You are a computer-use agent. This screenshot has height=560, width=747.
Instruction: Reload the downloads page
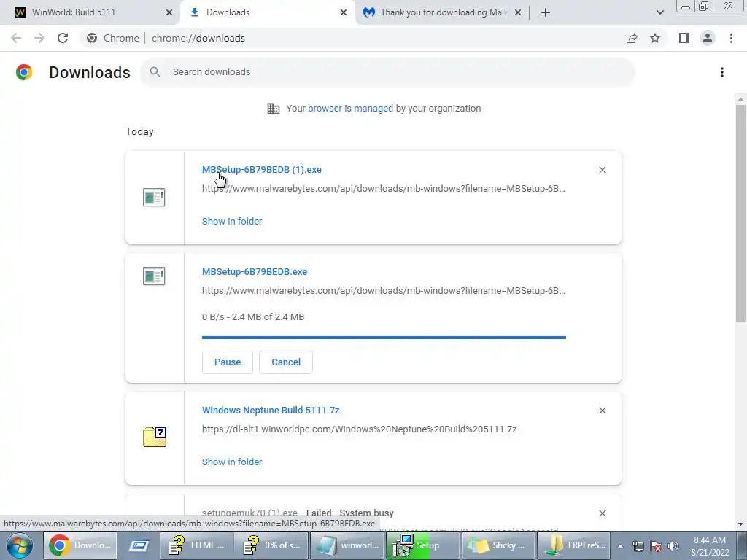pyautogui.click(x=63, y=38)
